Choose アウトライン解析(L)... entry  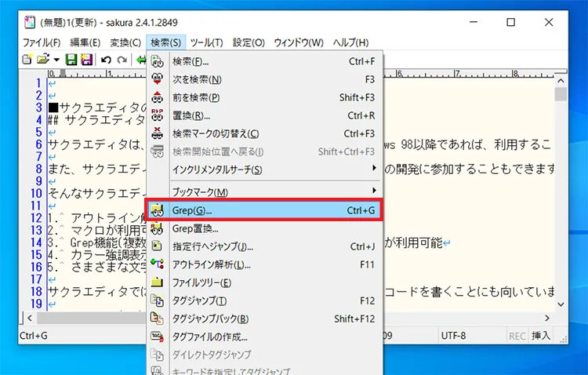(x=265, y=264)
